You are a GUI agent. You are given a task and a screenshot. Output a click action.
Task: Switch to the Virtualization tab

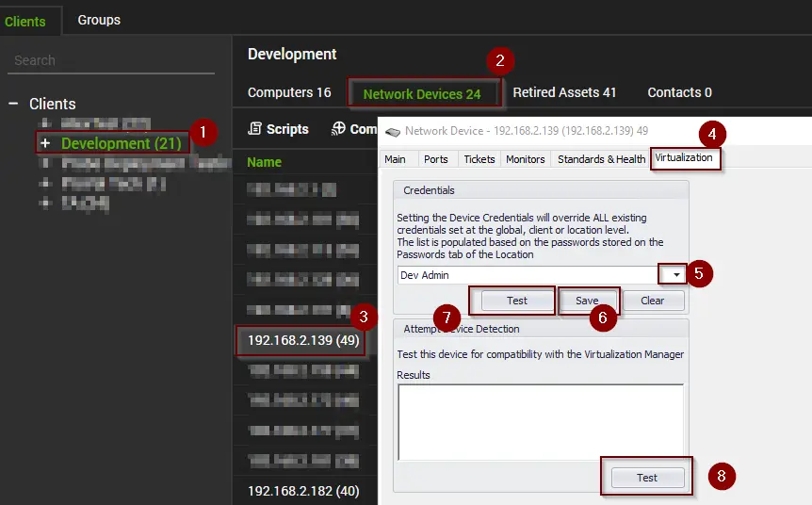pos(684,157)
